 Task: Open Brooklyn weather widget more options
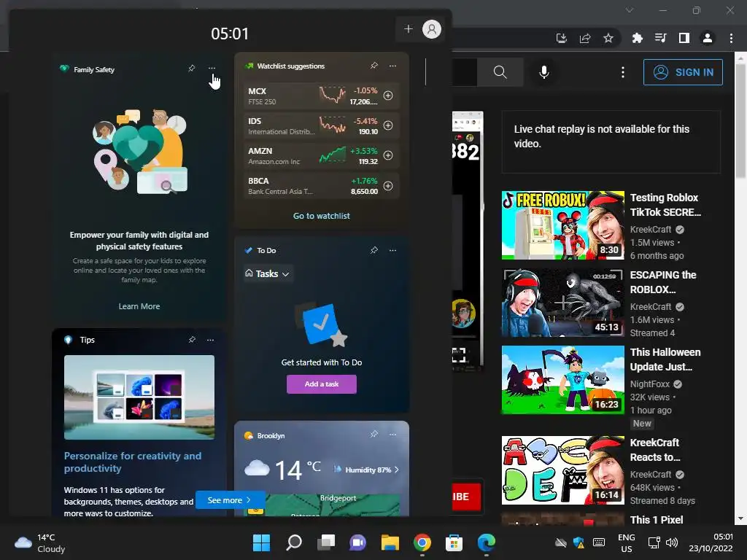coord(392,435)
